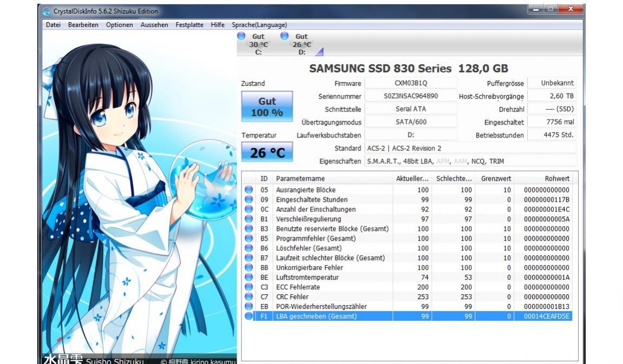
Task: Click the Puffergrösse value Unbekannt
Action: 552,83
